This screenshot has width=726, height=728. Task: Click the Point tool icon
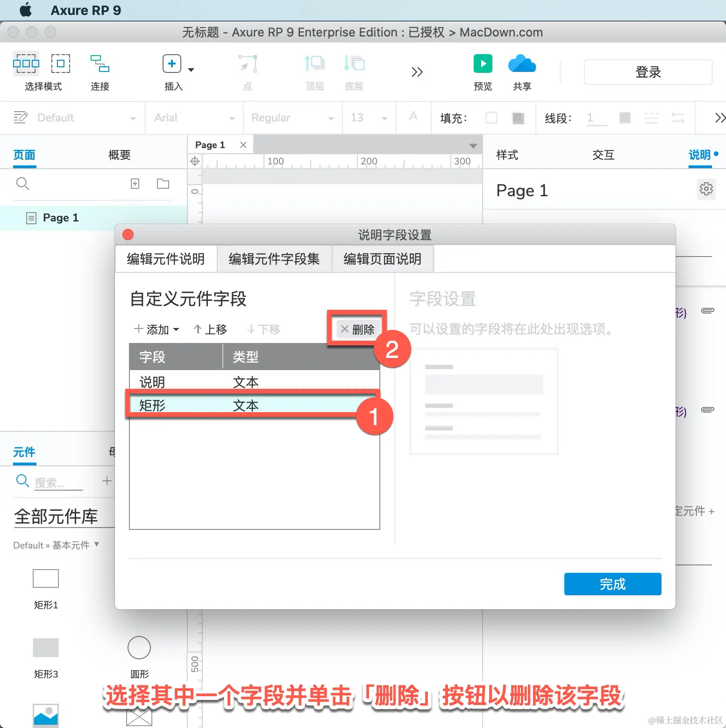click(x=248, y=64)
